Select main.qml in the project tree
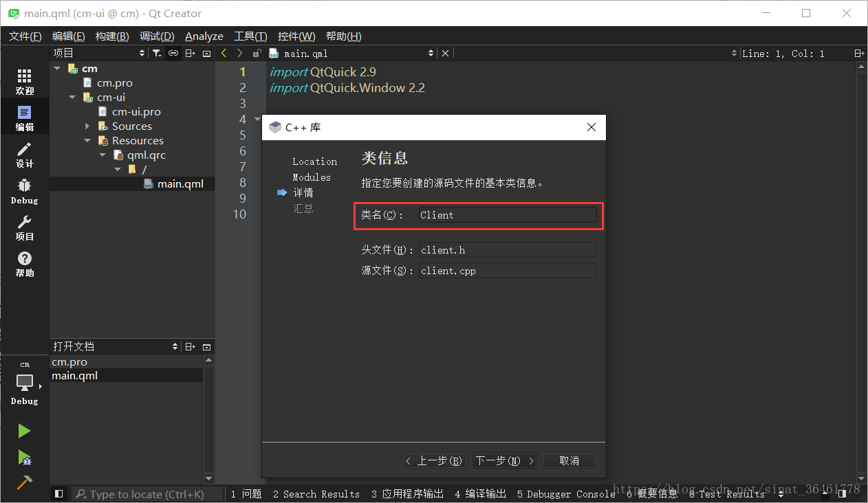The image size is (868, 503). pyautogui.click(x=180, y=183)
